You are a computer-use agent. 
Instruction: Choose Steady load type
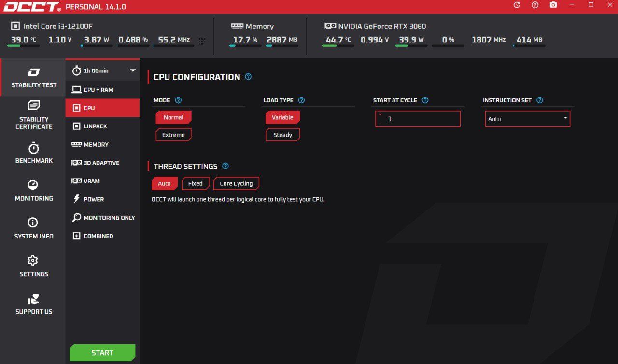click(282, 135)
